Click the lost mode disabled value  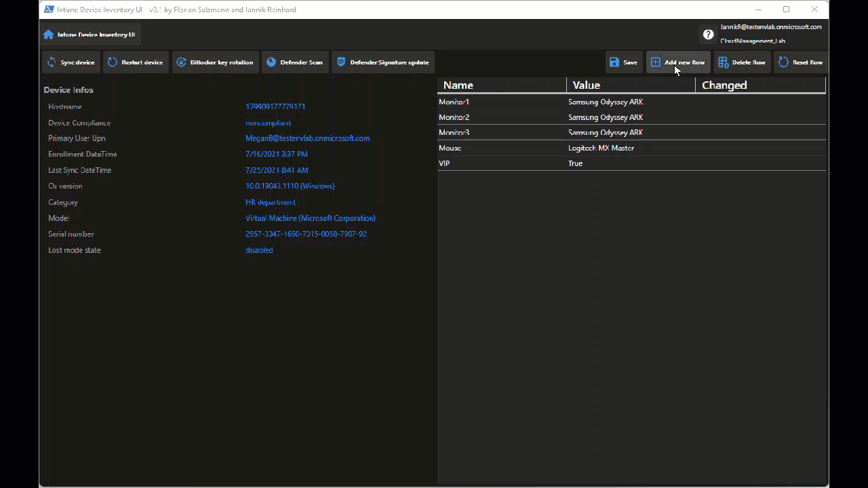pos(259,250)
